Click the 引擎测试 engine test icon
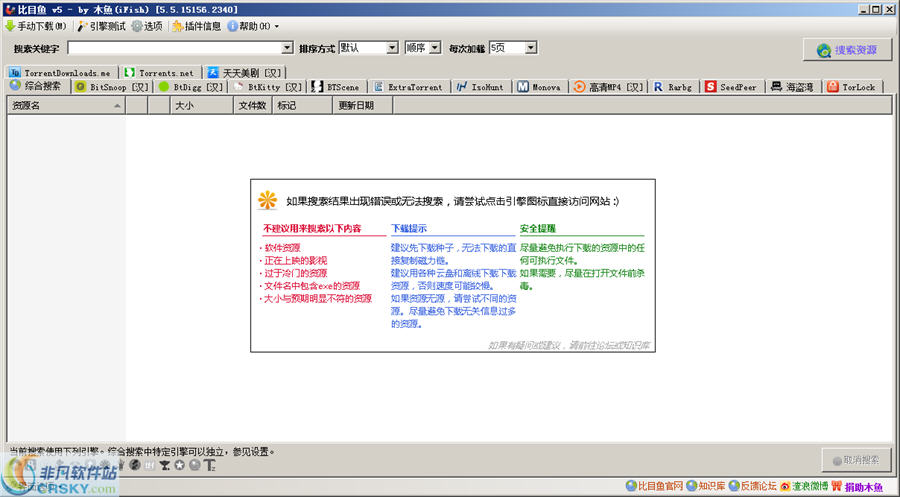Screen dimensions: 900x497 tap(83, 26)
